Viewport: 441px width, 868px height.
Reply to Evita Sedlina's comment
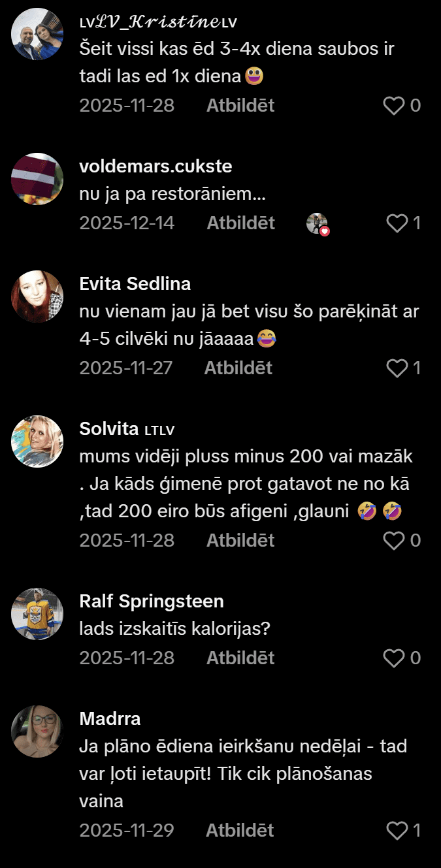(x=238, y=368)
